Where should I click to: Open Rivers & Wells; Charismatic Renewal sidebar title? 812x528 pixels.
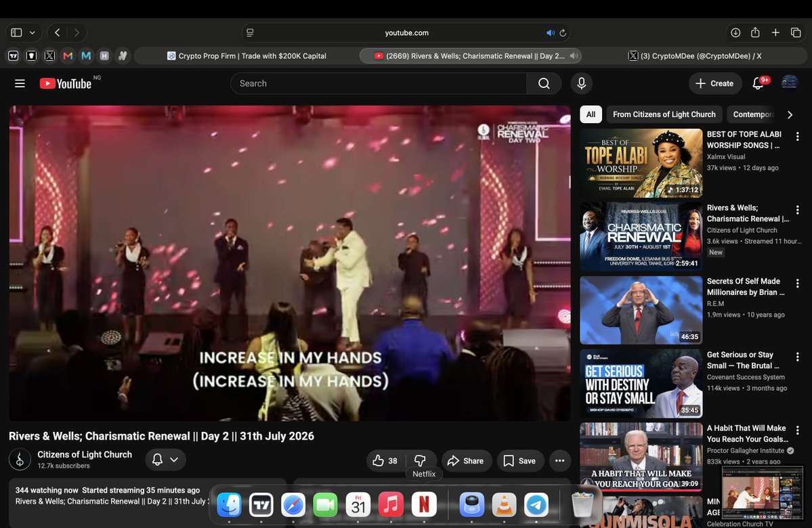(x=748, y=213)
